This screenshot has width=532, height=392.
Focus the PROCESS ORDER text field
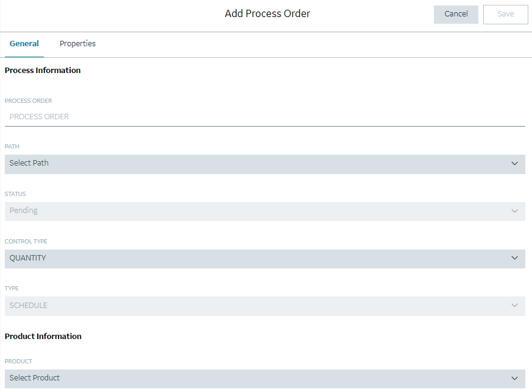pos(264,117)
